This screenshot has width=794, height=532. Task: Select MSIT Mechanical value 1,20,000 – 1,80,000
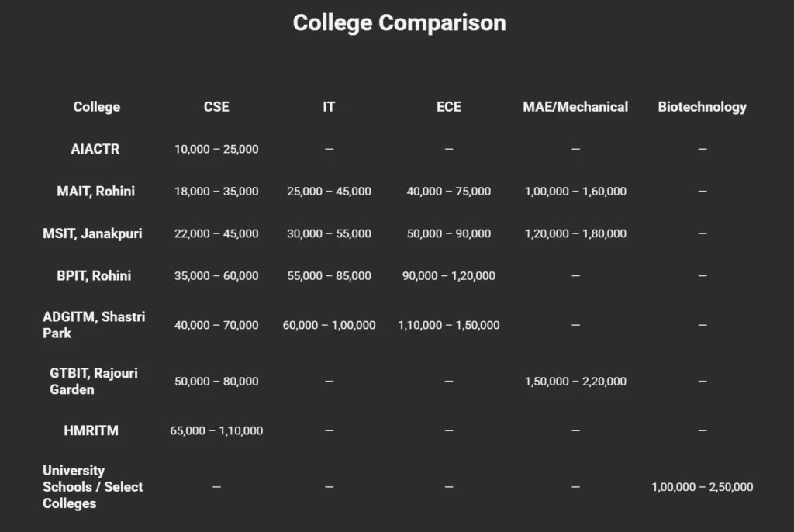tap(575, 233)
